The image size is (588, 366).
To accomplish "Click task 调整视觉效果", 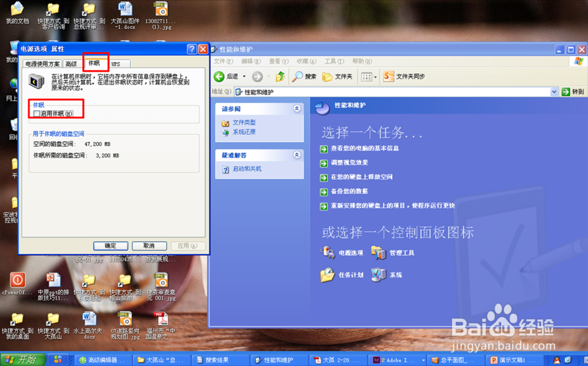I will coord(349,162).
